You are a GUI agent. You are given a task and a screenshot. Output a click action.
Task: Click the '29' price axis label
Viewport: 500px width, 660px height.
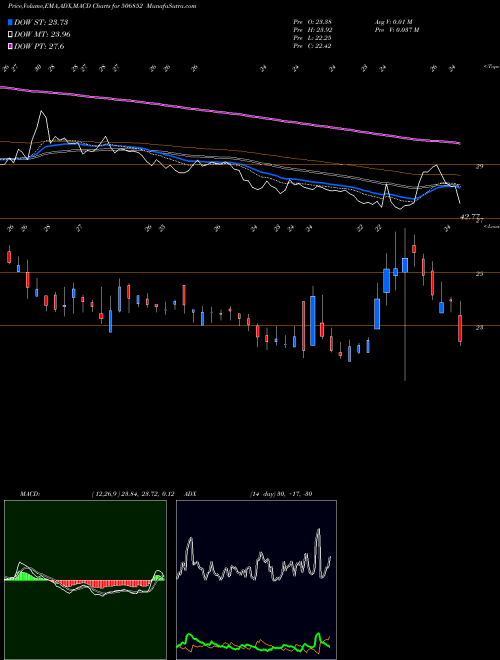(479, 167)
